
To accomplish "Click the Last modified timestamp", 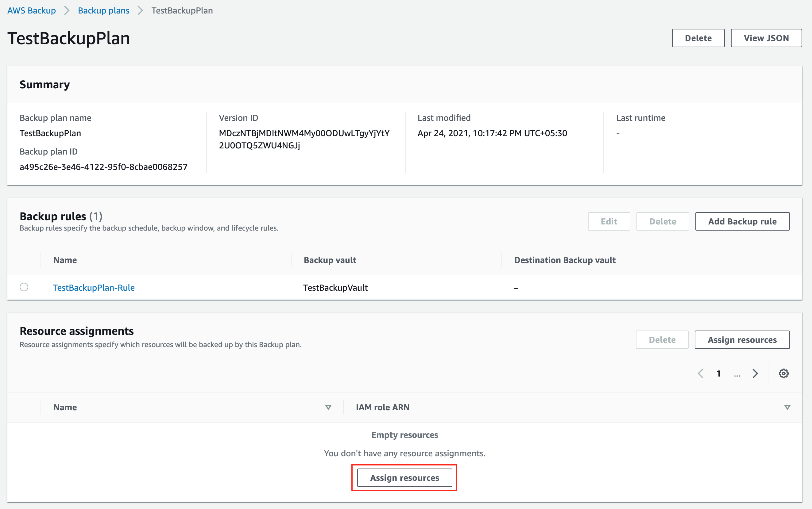I will tap(492, 133).
